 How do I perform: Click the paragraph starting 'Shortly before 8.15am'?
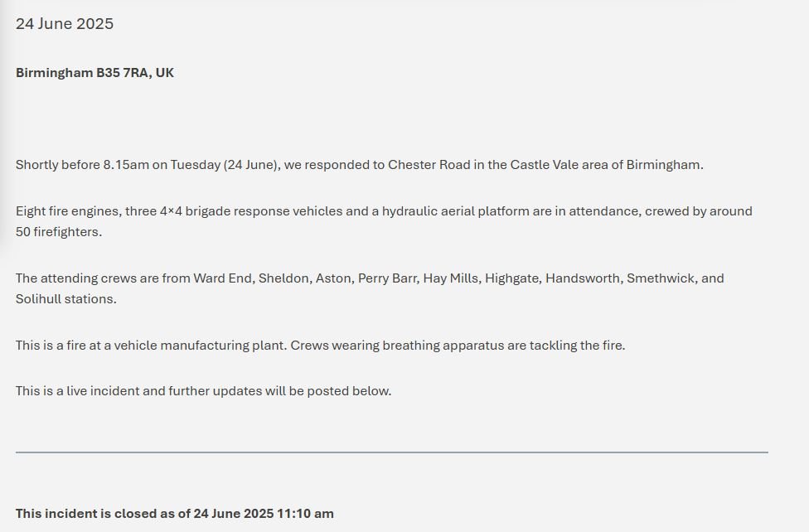(x=359, y=165)
